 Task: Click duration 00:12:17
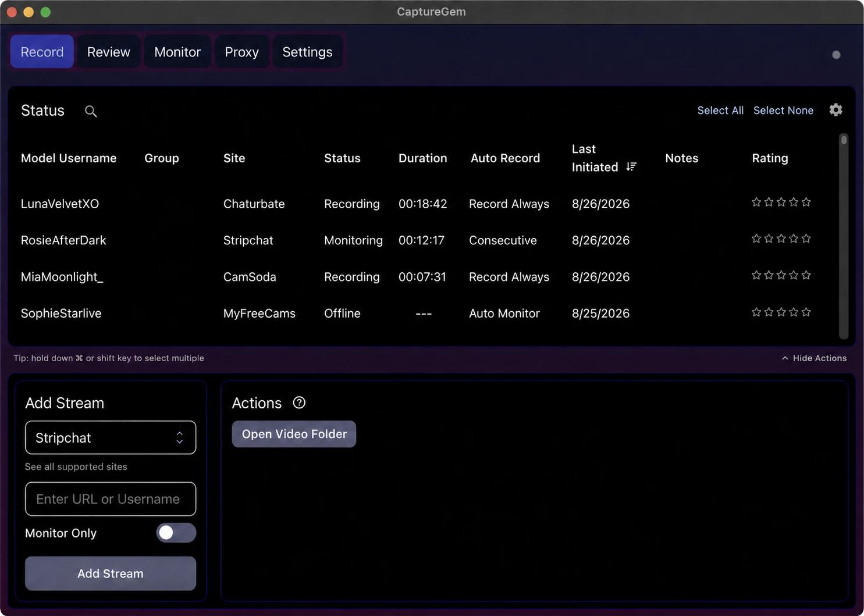click(x=421, y=240)
